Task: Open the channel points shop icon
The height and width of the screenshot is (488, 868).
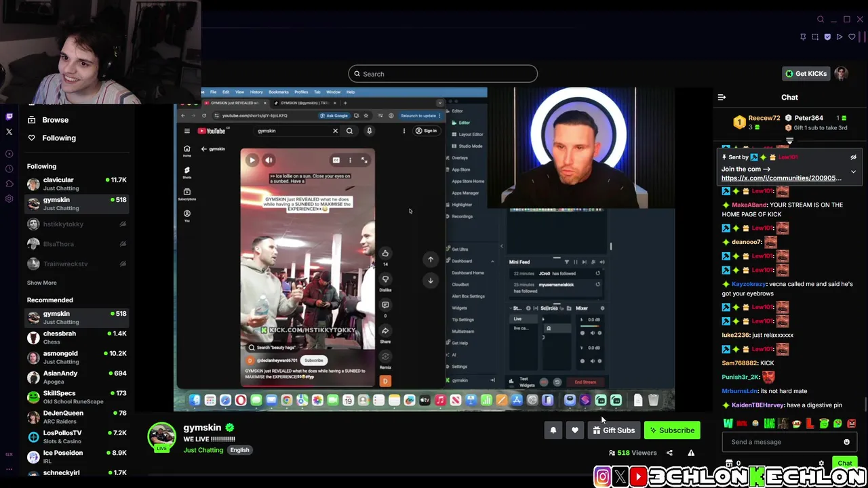Action: [x=729, y=464]
